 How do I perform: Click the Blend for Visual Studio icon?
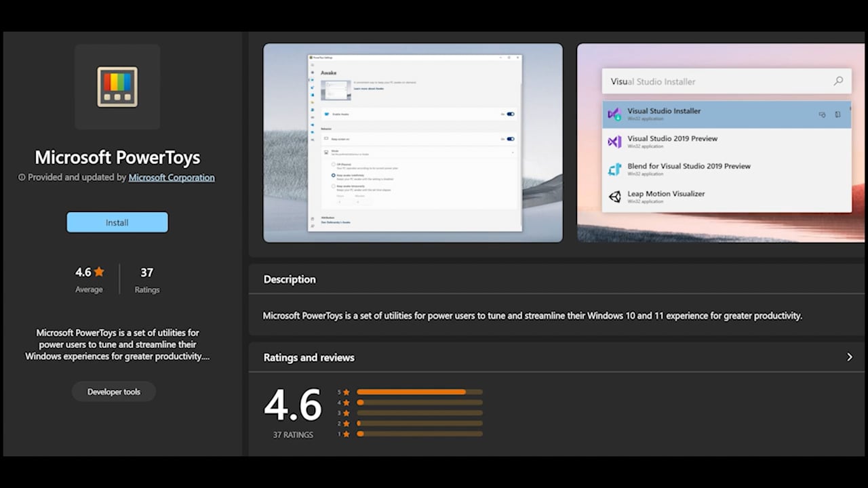coord(614,169)
